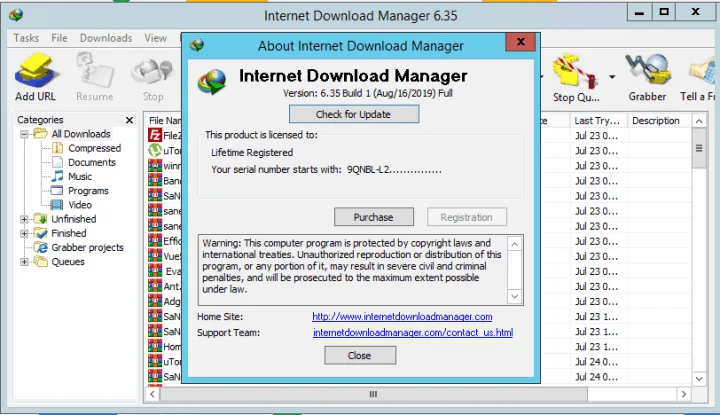
Task: Click the Lifetime Registered text
Action: click(252, 152)
